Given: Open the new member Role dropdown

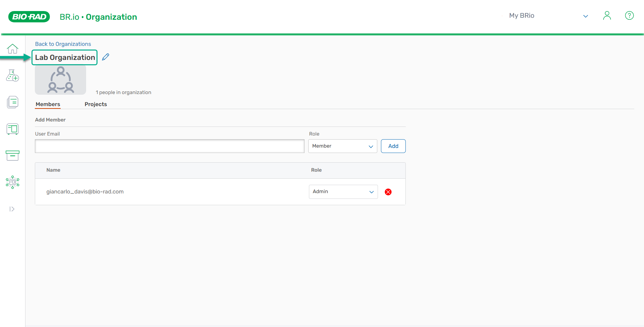Looking at the screenshot, I should click(342, 146).
